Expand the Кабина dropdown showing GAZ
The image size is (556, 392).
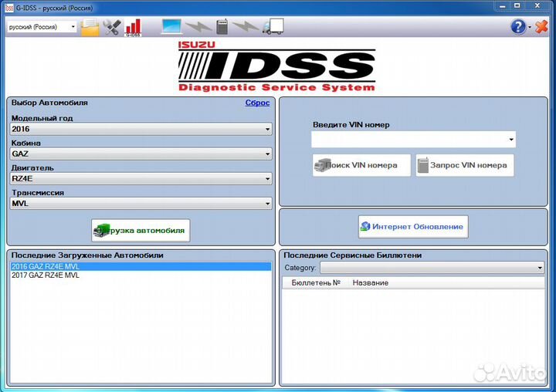[141, 154]
